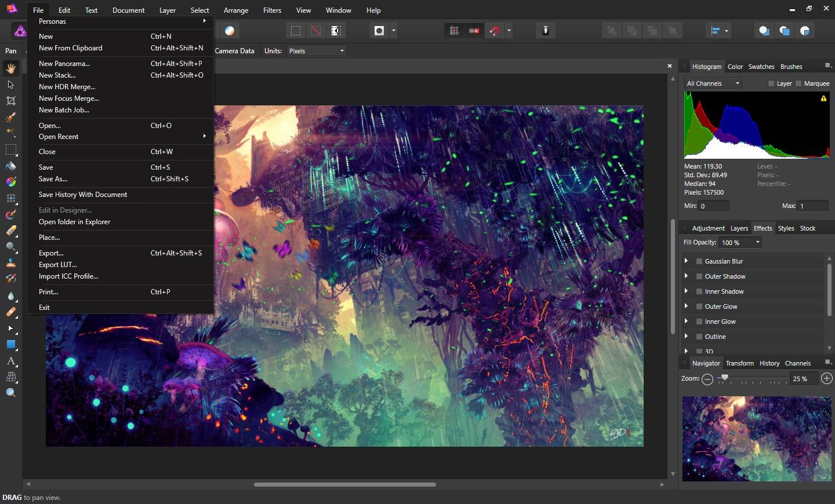This screenshot has width=835, height=504.
Task: Click the horizontal canvas scrollbar
Action: pos(345,484)
